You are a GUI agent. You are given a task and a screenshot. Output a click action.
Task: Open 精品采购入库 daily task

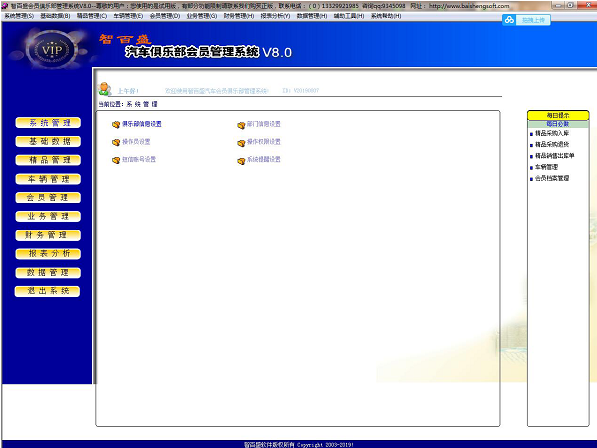pyautogui.click(x=552, y=133)
